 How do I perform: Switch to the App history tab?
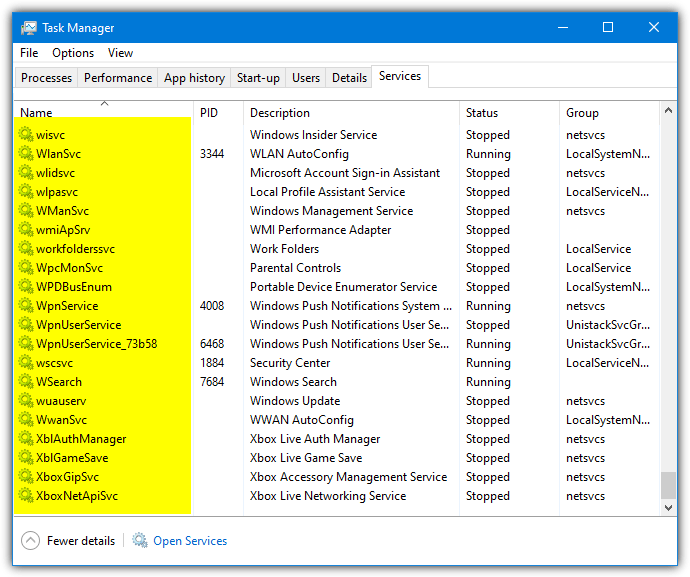point(194,78)
